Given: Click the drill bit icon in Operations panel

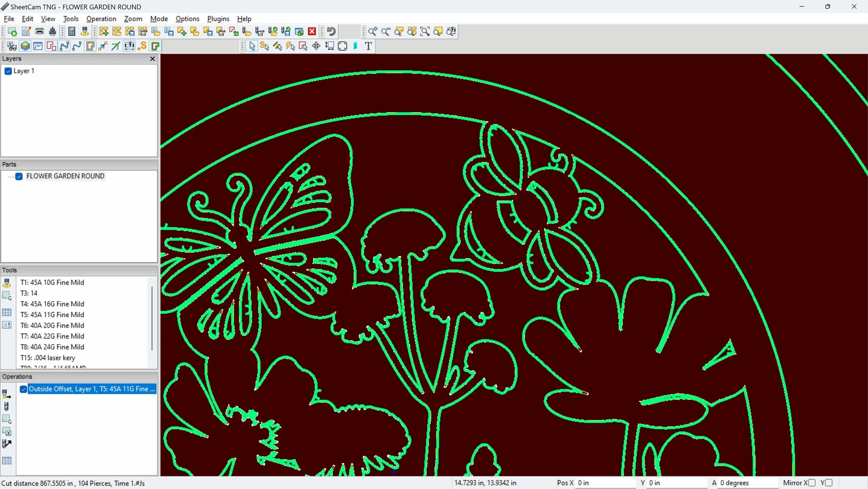Looking at the screenshot, I should [x=7, y=406].
